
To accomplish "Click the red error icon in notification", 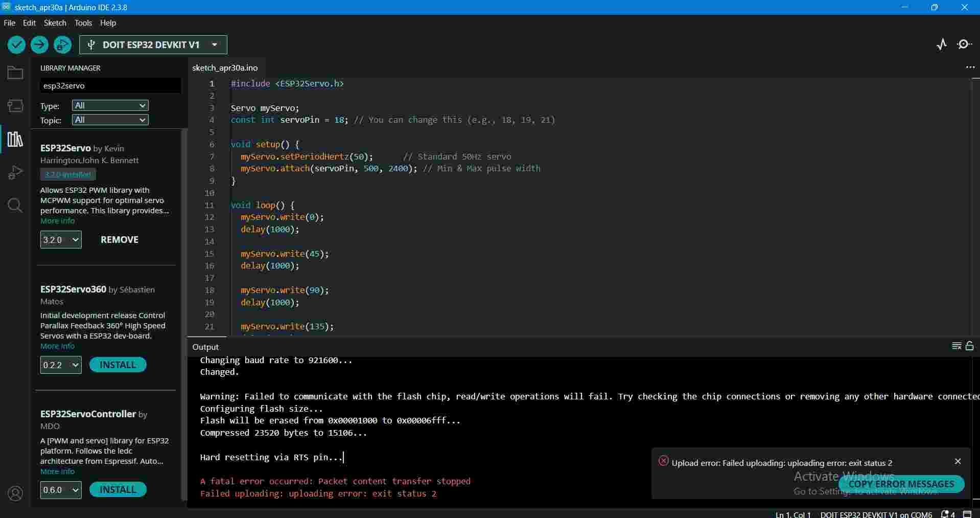I will point(663,461).
